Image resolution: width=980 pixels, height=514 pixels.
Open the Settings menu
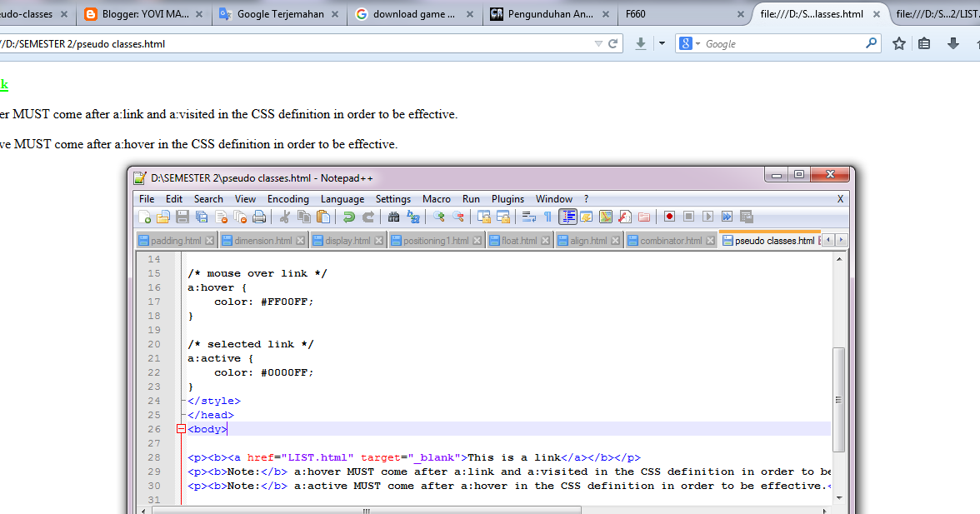(x=393, y=198)
